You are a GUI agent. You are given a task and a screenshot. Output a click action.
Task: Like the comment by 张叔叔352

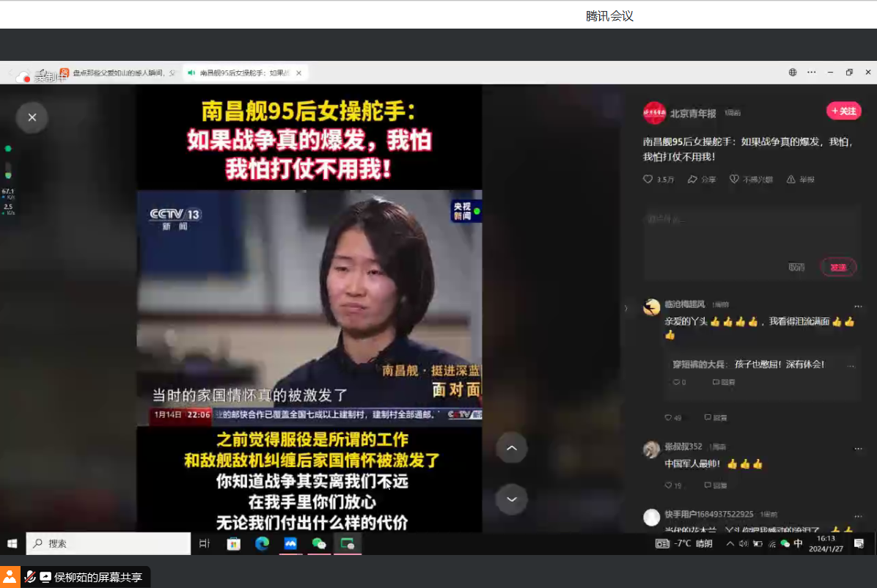(669, 485)
